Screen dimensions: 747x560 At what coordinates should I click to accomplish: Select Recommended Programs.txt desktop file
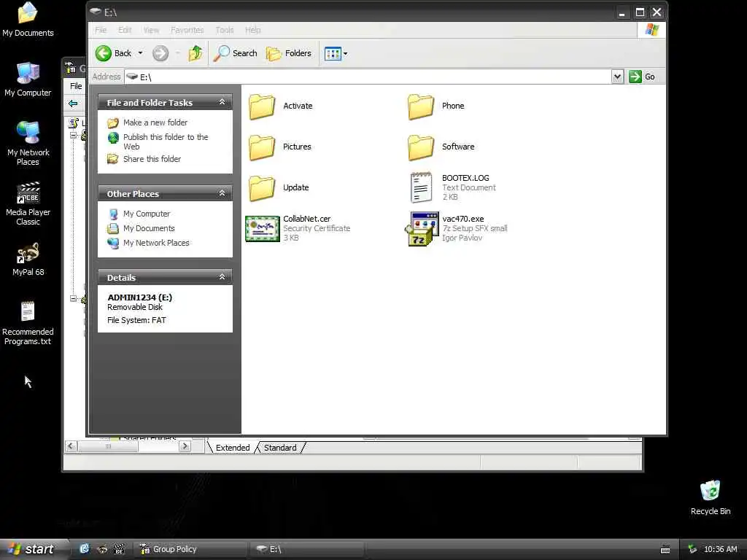coord(28,323)
